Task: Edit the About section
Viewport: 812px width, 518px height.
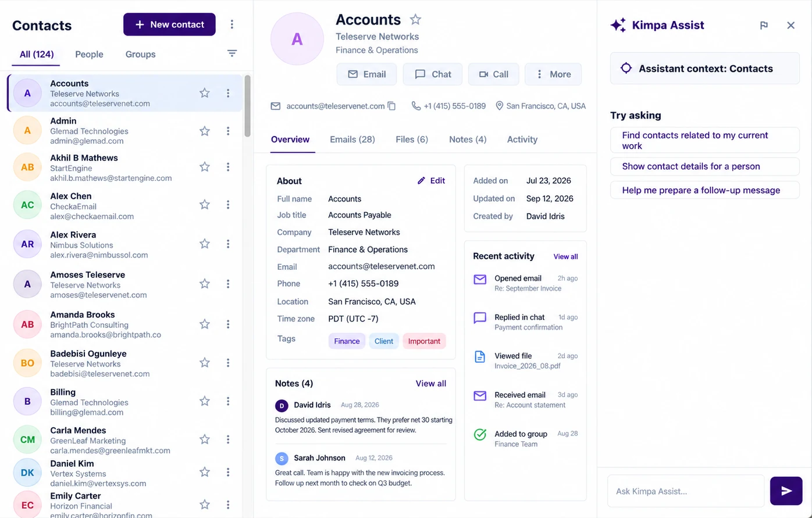Action: [431, 181]
